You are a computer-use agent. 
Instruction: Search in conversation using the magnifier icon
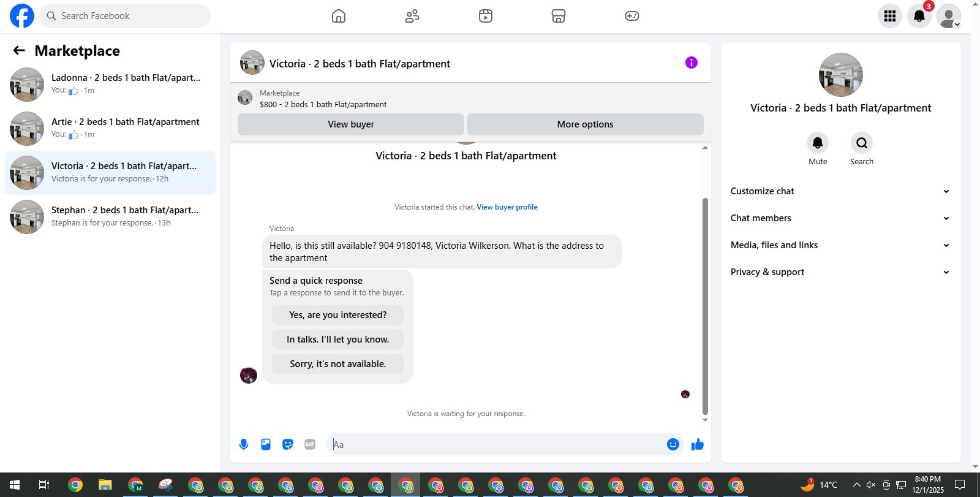[862, 143]
